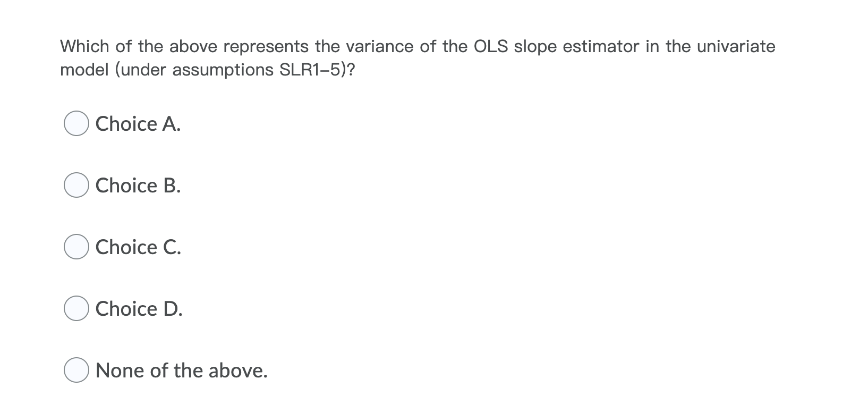Select the None of the above option
This screenshot has width=868, height=404.
tap(76, 370)
